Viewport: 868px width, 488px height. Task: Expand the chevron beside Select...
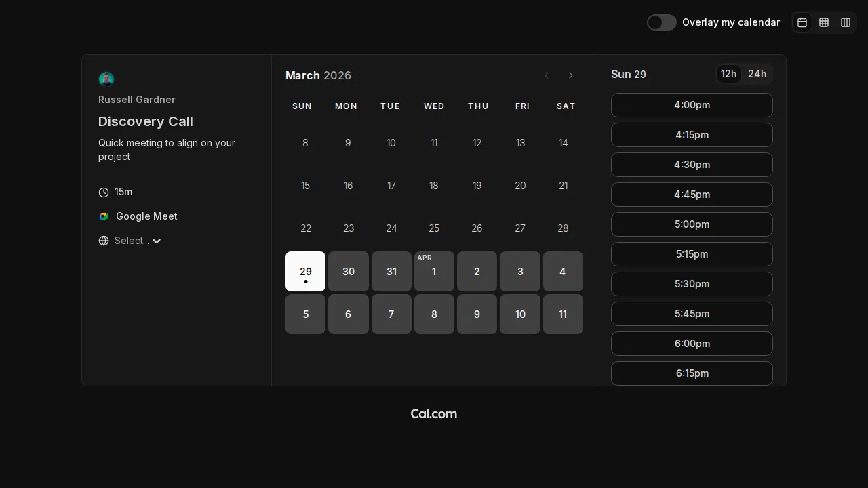(x=157, y=241)
